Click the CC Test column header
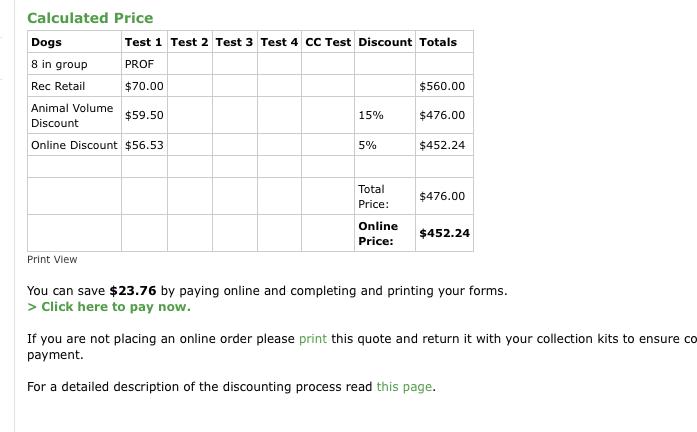This screenshot has height=432, width=697. pos(328,42)
